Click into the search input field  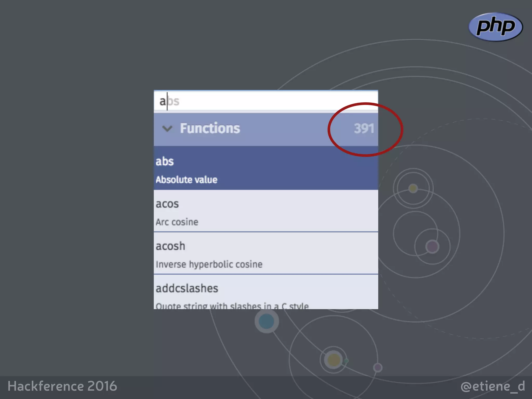pos(265,101)
